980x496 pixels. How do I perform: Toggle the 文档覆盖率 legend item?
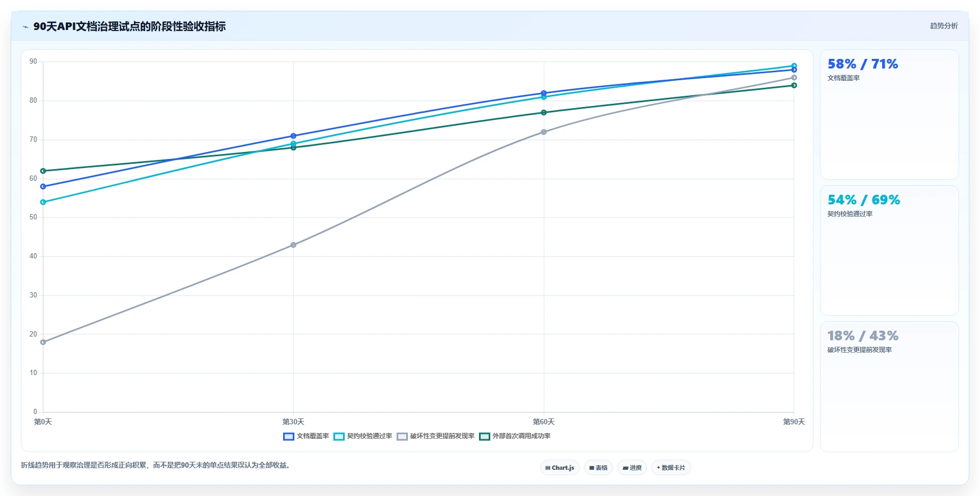click(x=306, y=436)
